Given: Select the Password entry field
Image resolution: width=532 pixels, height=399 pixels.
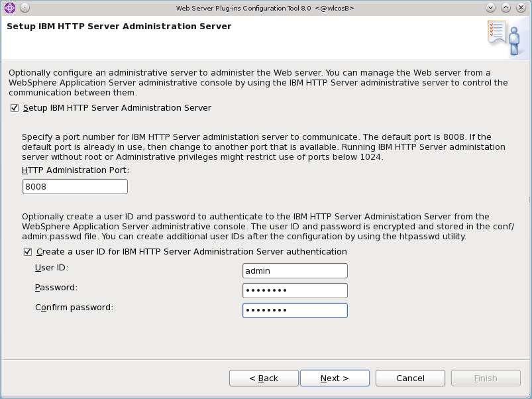Looking at the screenshot, I should click(295, 290).
